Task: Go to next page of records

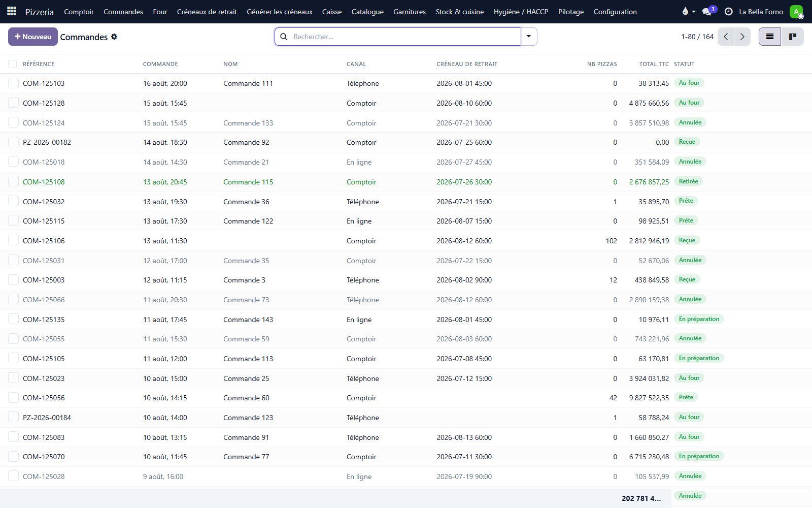Action: [742, 37]
